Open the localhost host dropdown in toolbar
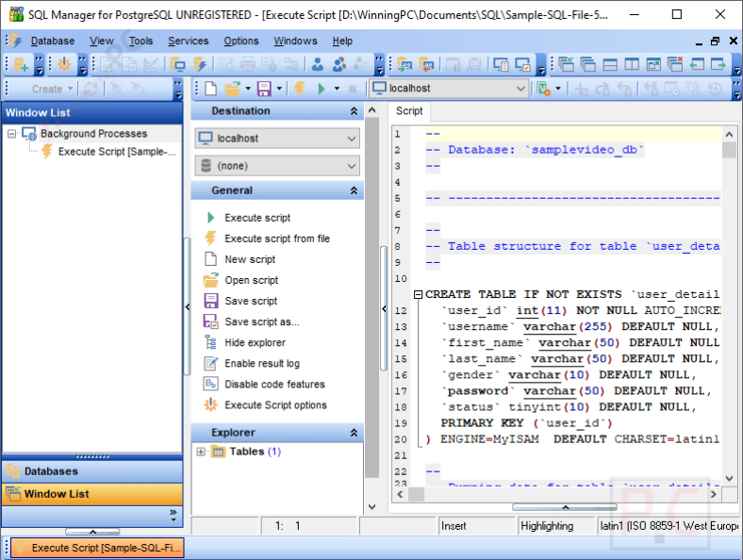Screen dimensions: 743x560 pos(449,89)
